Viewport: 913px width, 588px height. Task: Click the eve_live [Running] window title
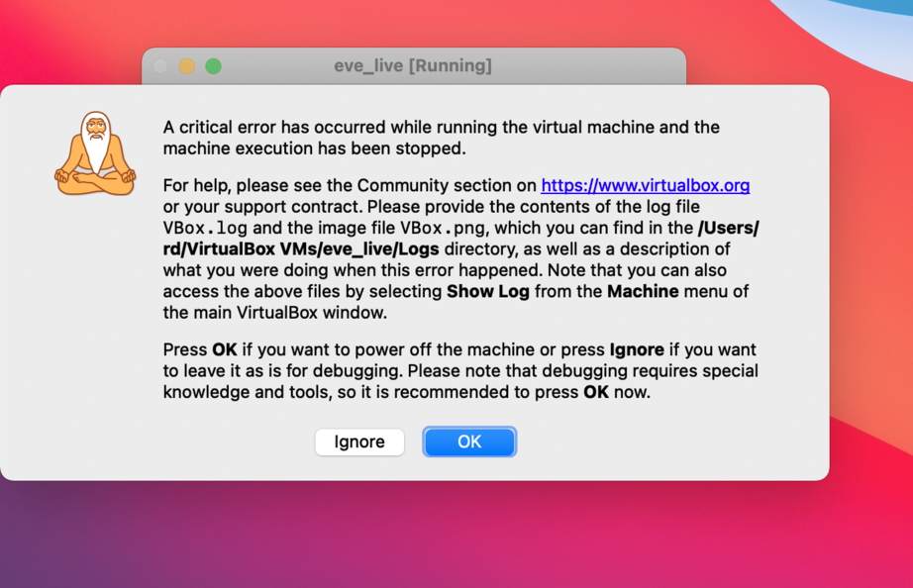pos(413,65)
